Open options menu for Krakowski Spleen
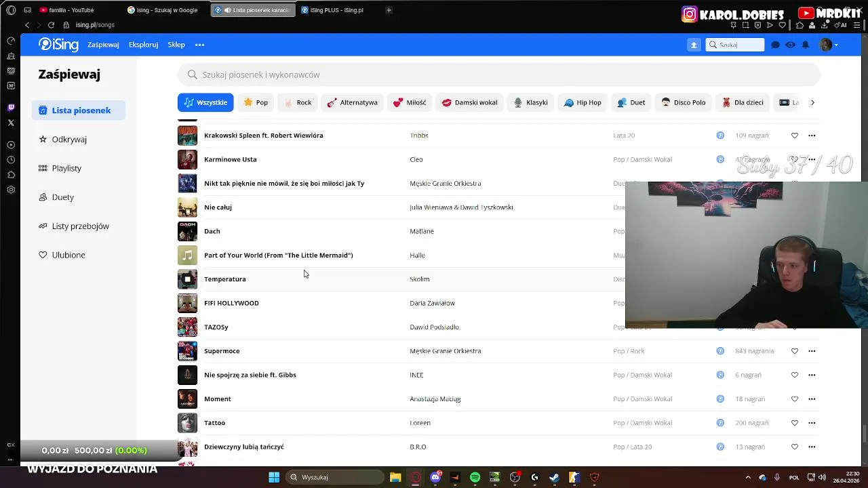This screenshot has width=868, height=488. pyautogui.click(x=812, y=136)
